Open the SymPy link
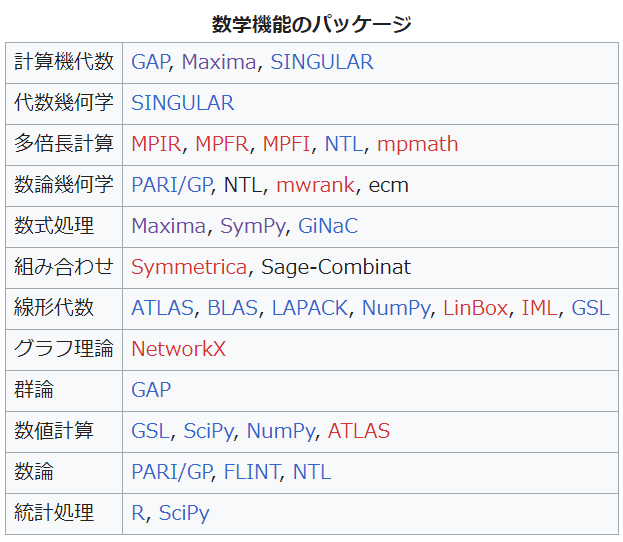This screenshot has height=542, width=623. coord(253,227)
